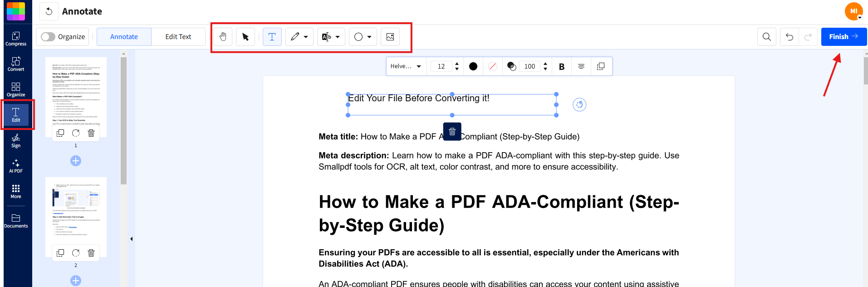Switch to the Edit Text tab

pos(178,37)
